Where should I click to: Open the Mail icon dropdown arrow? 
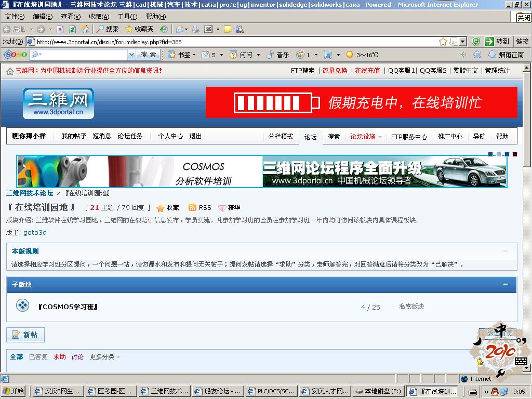(x=187, y=29)
